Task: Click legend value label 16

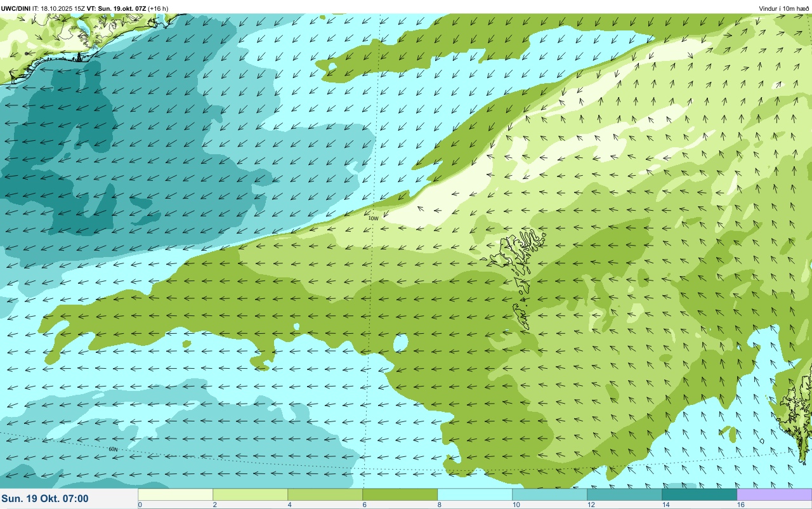Action: [x=740, y=505]
